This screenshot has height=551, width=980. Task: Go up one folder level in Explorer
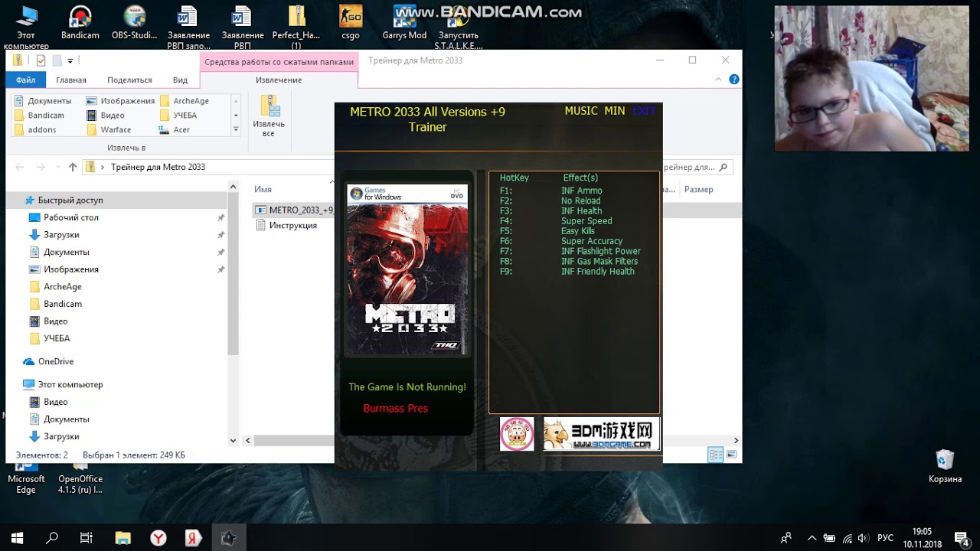(x=73, y=167)
